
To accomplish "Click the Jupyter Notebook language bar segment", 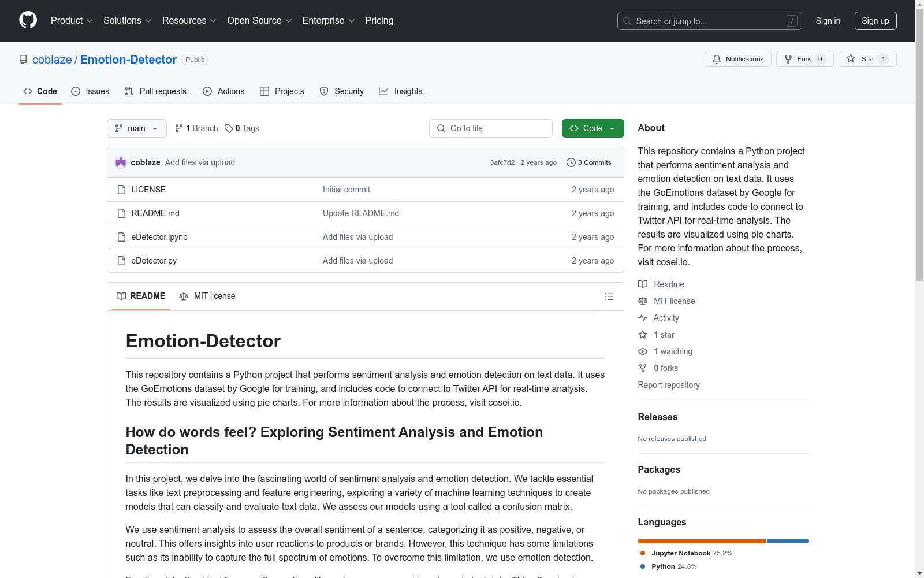I will click(702, 541).
